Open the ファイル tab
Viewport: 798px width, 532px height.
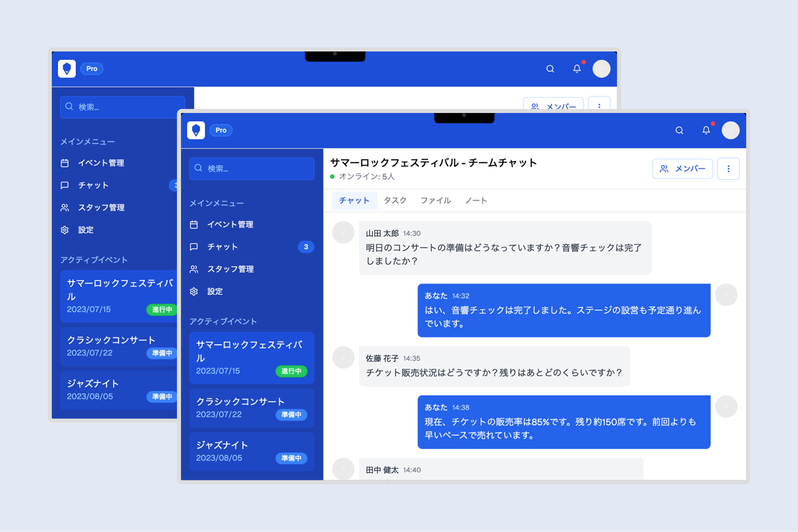click(435, 200)
